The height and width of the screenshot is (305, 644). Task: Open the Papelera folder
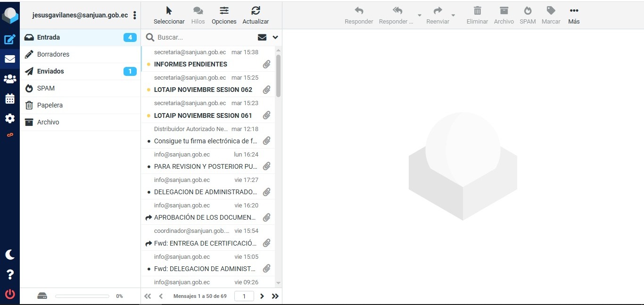tap(50, 105)
